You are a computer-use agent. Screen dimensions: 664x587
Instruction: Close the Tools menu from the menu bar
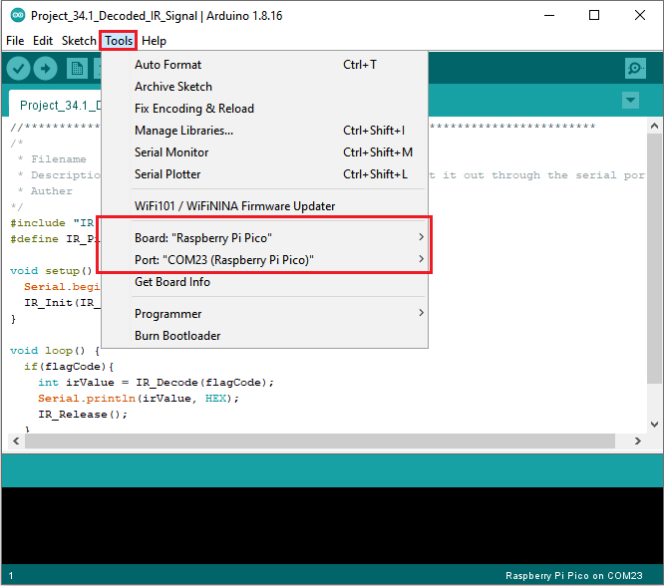[119, 41]
